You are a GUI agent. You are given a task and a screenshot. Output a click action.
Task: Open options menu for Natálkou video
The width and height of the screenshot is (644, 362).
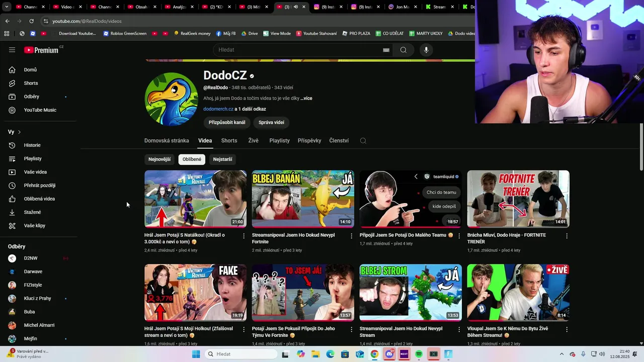[244, 236]
